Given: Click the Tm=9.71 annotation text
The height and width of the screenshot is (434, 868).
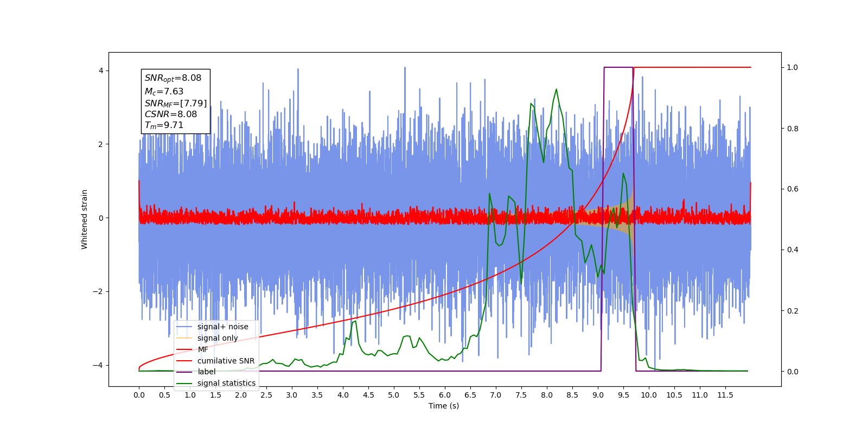Looking at the screenshot, I should (164, 125).
